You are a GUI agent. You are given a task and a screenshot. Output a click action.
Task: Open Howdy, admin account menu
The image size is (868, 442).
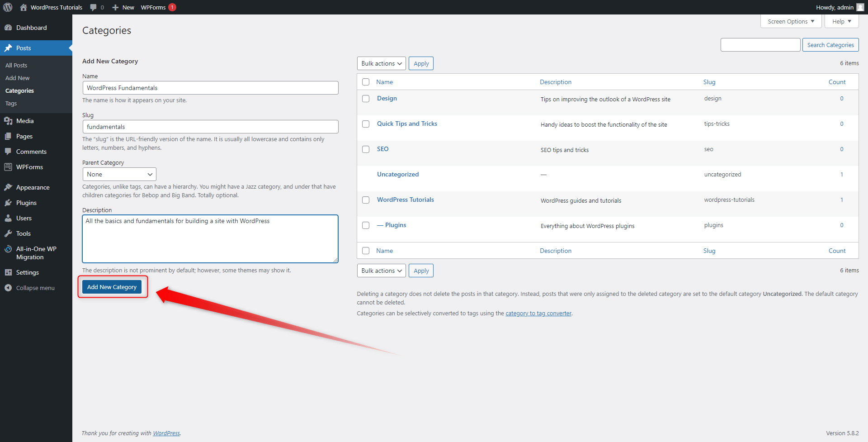pos(840,7)
